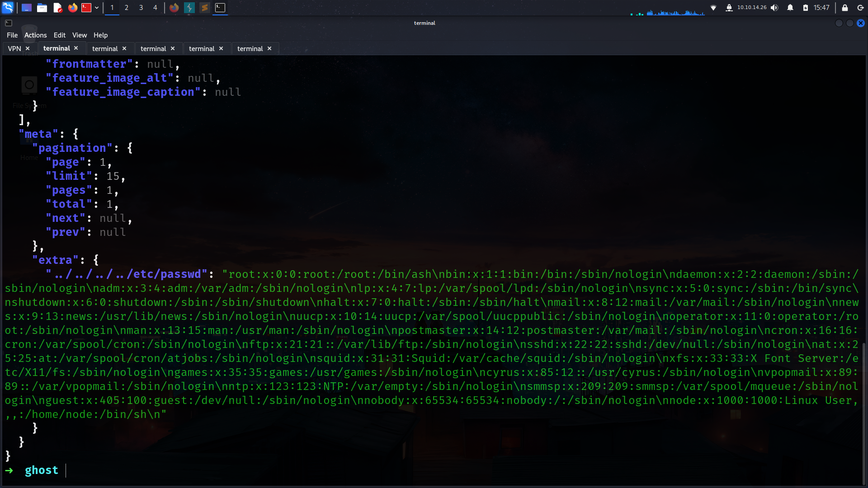Select the active bold terminal tab
868x488 pixels.
(x=57, y=48)
